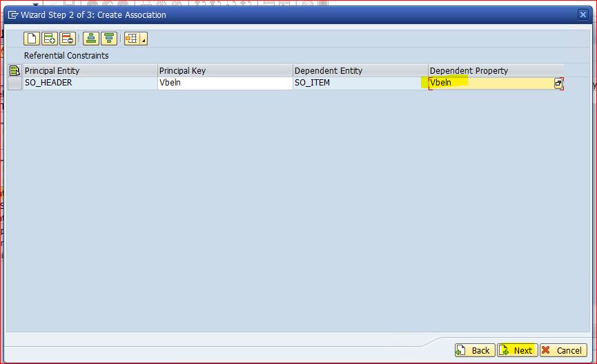This screenshot has height=364, width=597.
Task: Click the Principal Entity column header
Action: point(90,71)
